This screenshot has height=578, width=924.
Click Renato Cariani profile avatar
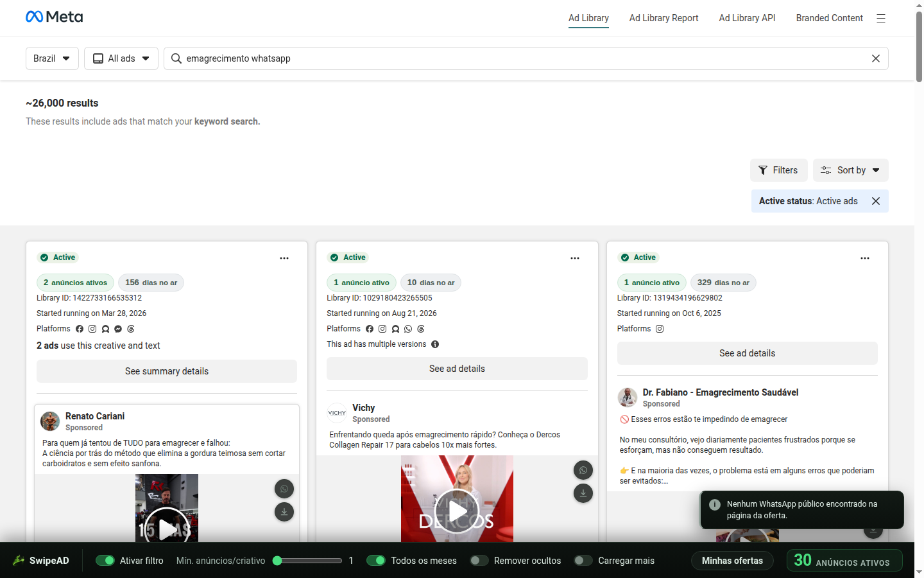50,421
